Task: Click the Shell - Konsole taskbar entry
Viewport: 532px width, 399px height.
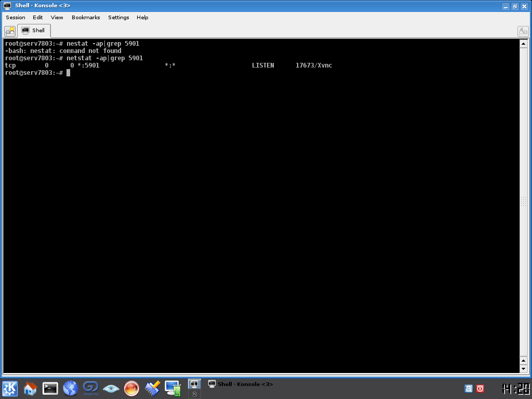Action: [241, 384]
